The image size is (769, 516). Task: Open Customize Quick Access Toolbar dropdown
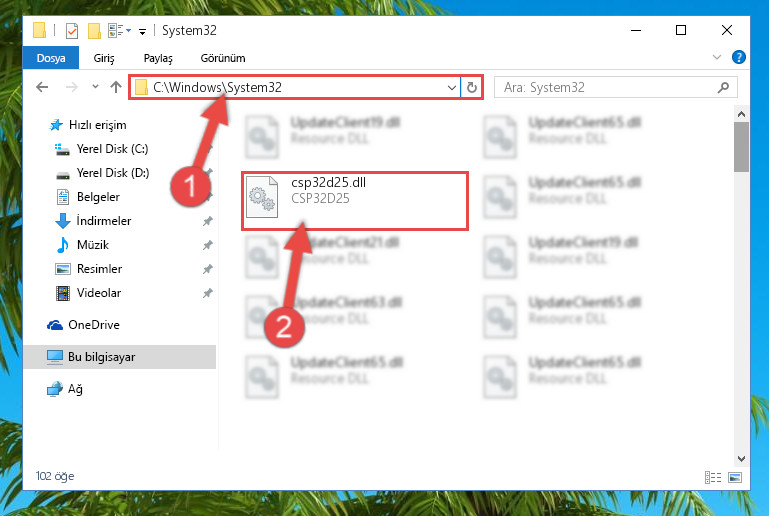click(142, 32)
